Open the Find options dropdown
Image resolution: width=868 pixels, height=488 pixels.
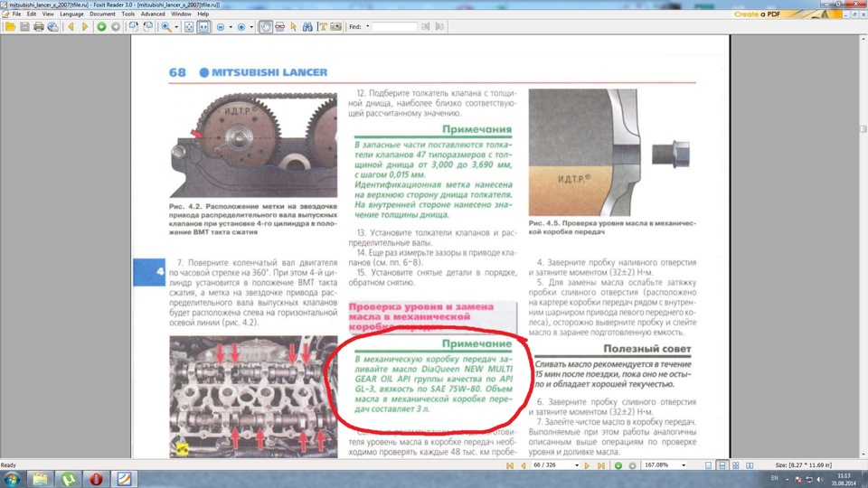tap(368, 26)
